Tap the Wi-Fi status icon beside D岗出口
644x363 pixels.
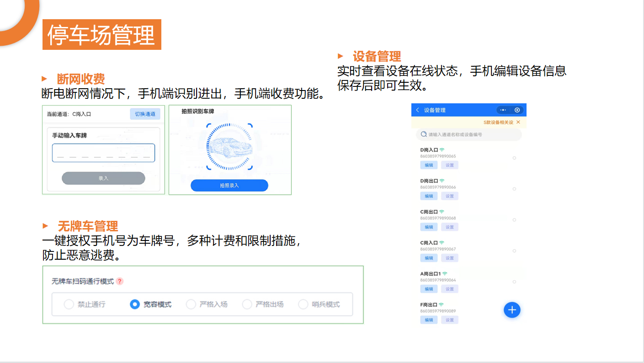click(442, 181)
